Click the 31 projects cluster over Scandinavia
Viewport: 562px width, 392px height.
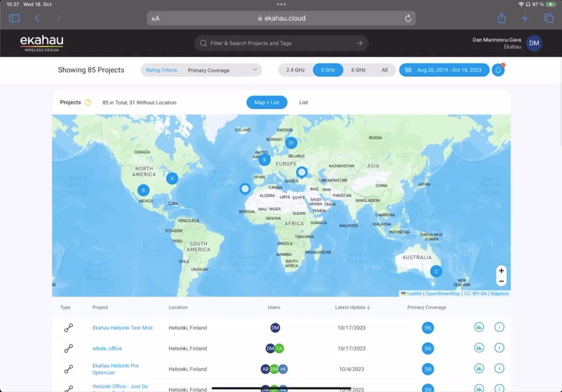coord(291,143)
